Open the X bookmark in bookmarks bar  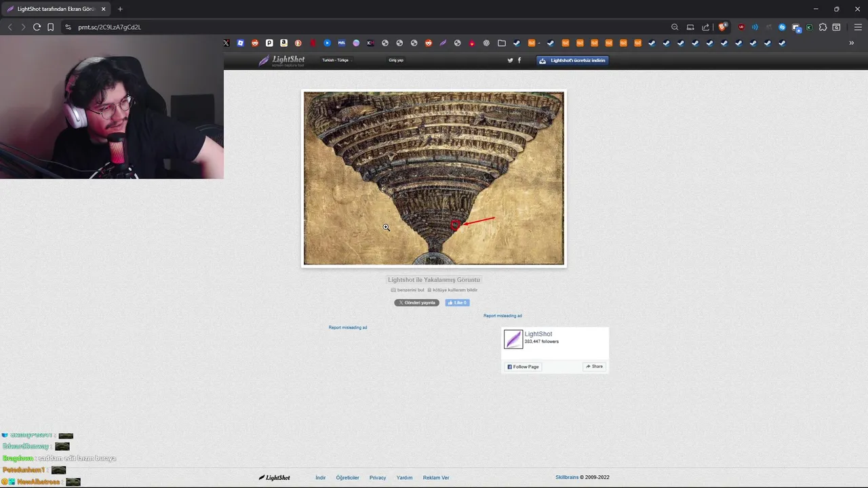[226, 43]
